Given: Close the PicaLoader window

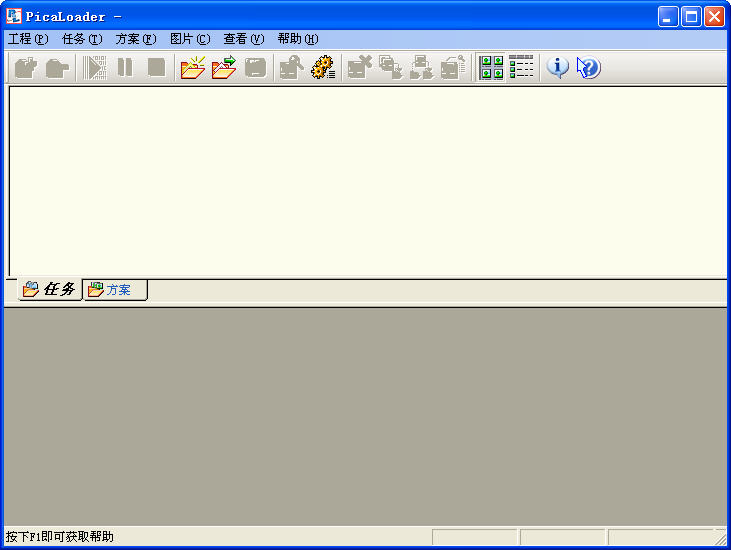Looking at the screenshot, I should click(x=714, y=17).
